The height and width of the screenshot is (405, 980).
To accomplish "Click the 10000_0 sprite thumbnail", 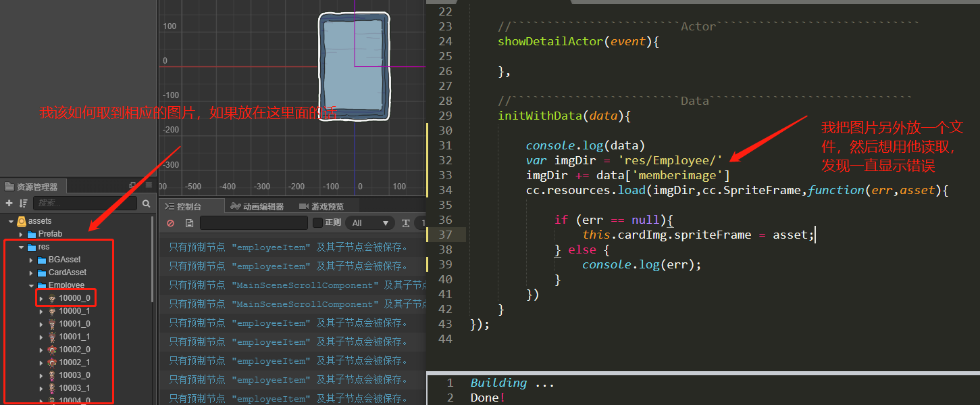I will (52, 298).
